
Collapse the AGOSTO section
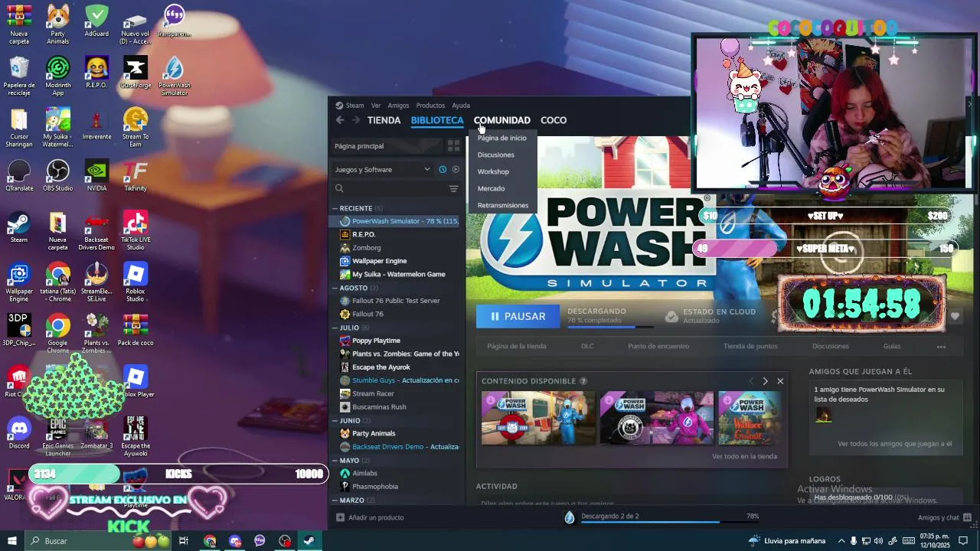click(335, 288)
